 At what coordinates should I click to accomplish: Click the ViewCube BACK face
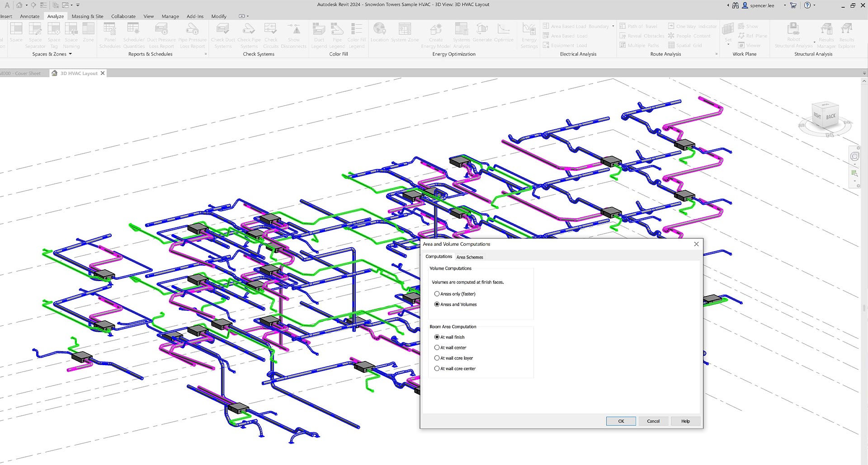point(830,117)
